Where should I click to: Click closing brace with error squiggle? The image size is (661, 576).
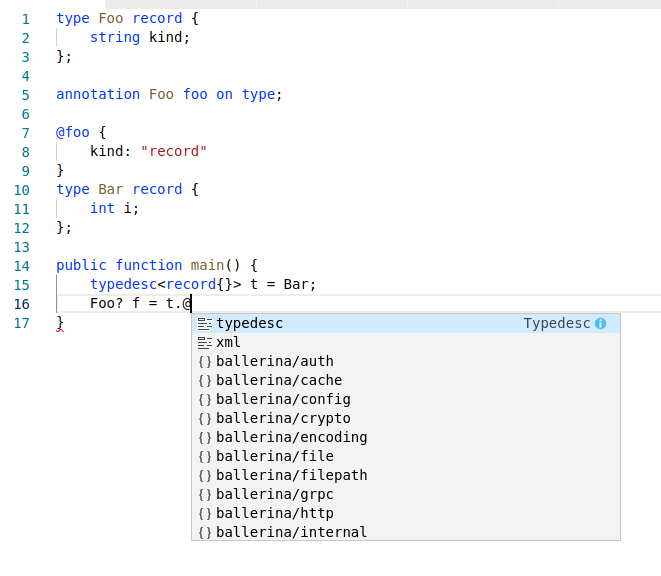click(x=60, y=323)
